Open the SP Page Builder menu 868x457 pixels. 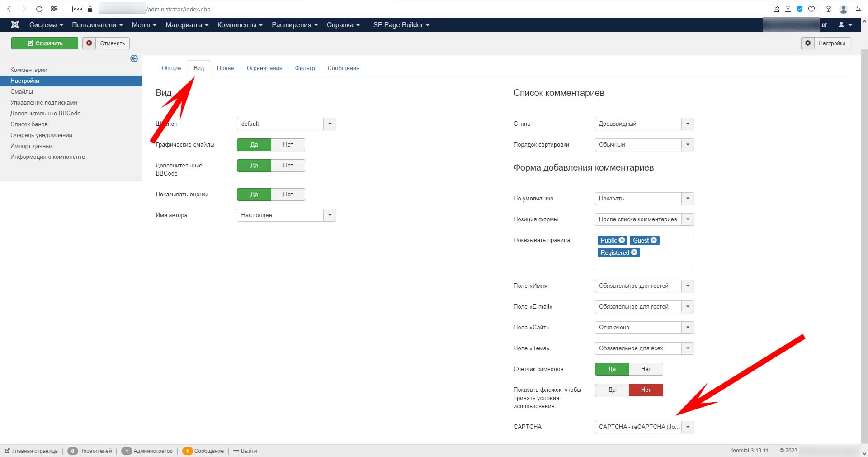pos(401,25)
